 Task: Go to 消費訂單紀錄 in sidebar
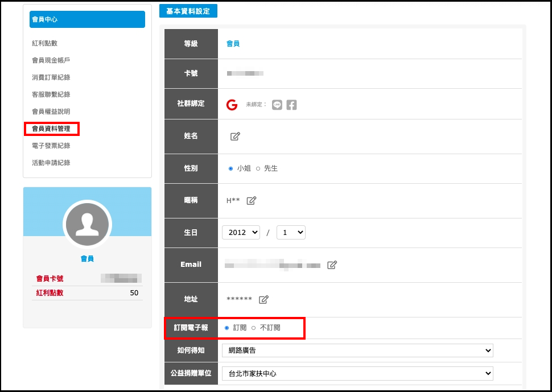click(51, 77)
